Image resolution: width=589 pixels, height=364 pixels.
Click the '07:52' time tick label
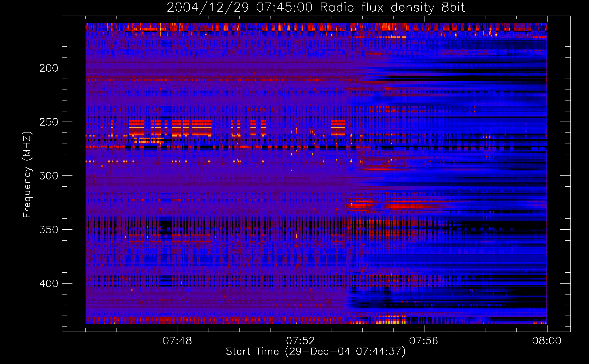[x=300, y=341]
